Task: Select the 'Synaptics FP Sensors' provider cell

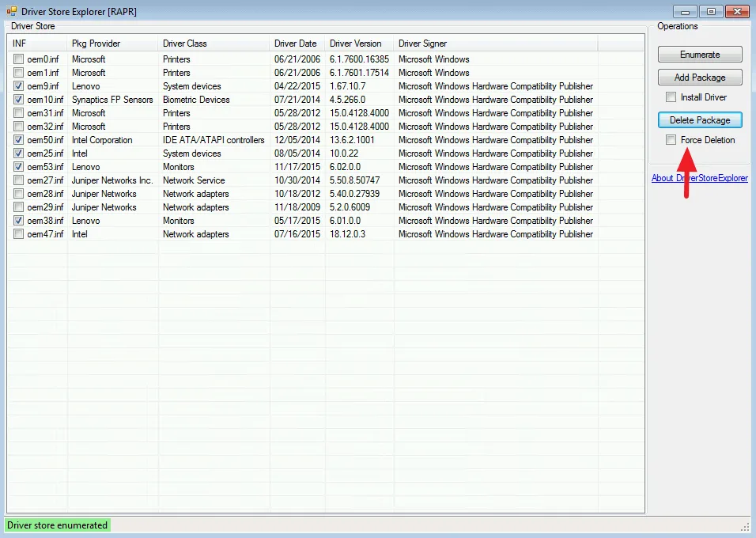Action: (112, 100)
